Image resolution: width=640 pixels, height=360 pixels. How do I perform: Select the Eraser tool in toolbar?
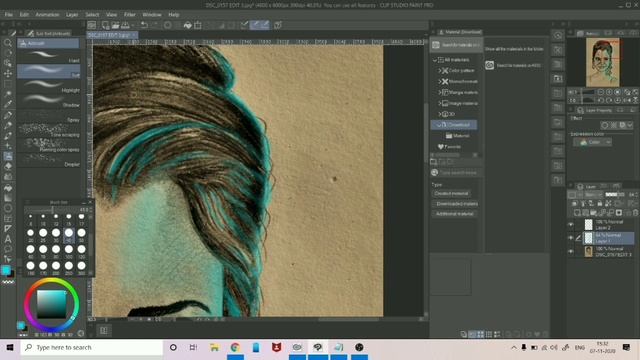coord(8,167)
